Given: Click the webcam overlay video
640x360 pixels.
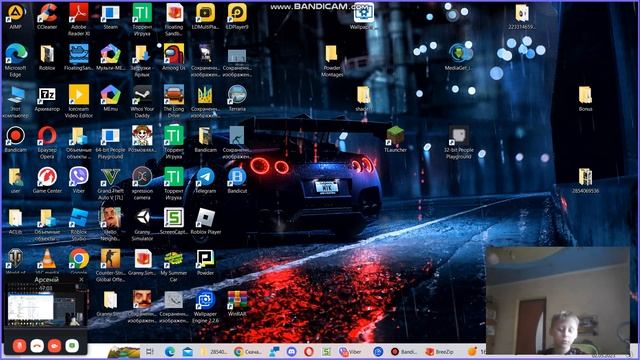Looking at the screenshot, I should [558, 300].
